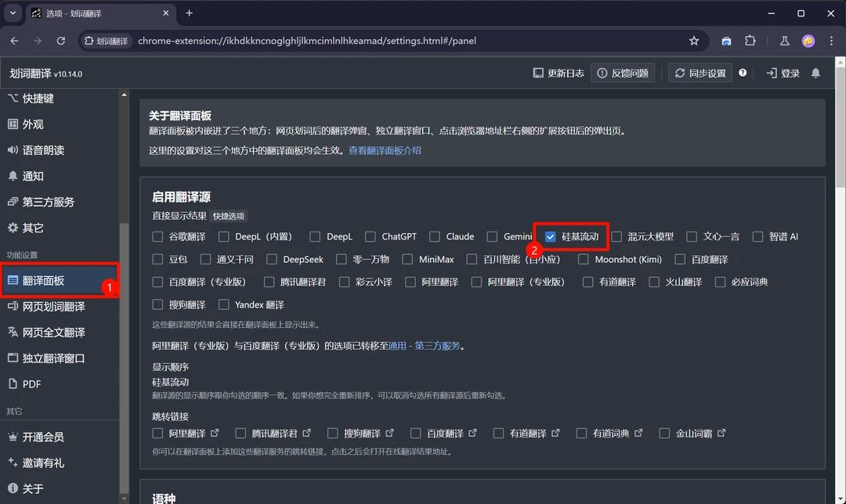Open 查看翻译面板介绍 link
The image size is (846, 504).
click(x=385, y=150)
